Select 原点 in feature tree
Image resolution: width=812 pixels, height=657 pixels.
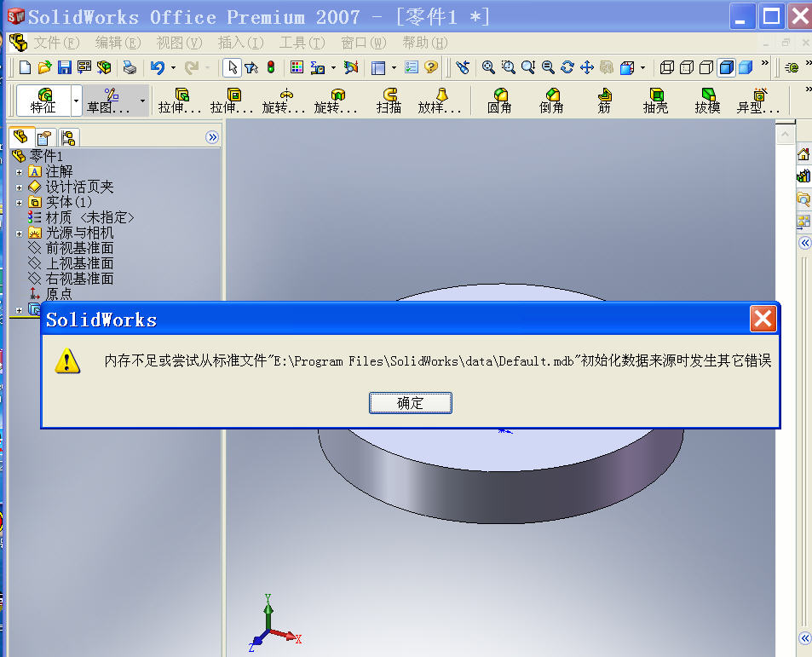pyautogui.click(x=50, y=294)
